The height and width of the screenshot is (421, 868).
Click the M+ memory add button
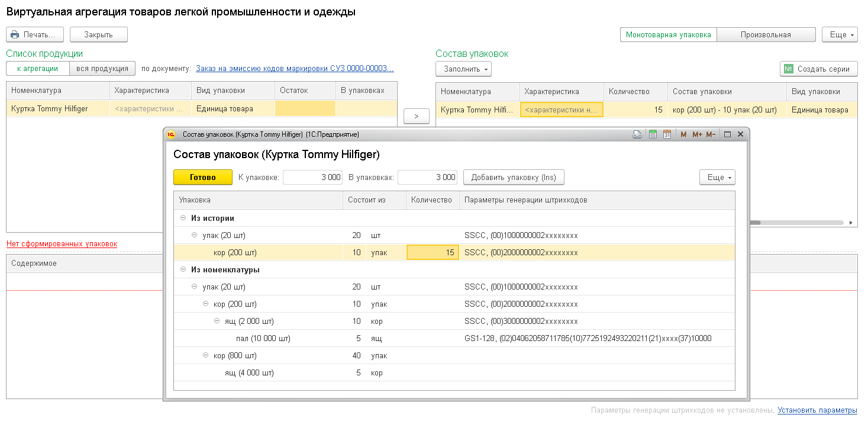coord(696,134)
